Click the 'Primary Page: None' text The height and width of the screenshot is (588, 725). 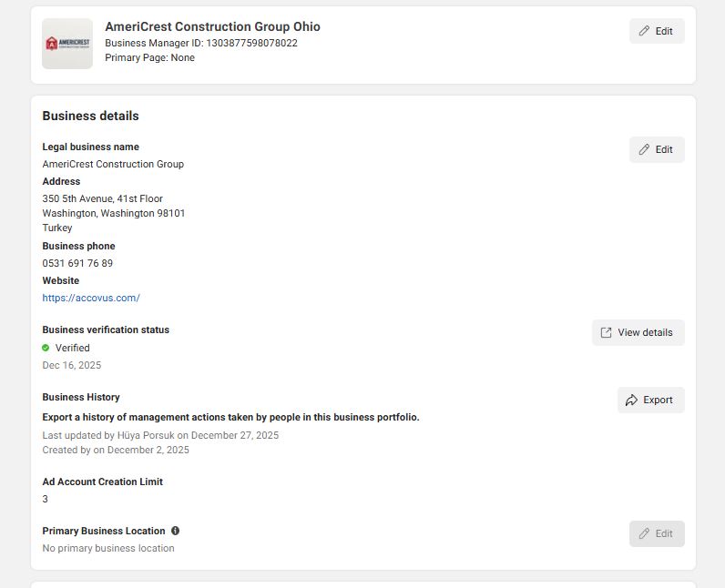point(149,57)
